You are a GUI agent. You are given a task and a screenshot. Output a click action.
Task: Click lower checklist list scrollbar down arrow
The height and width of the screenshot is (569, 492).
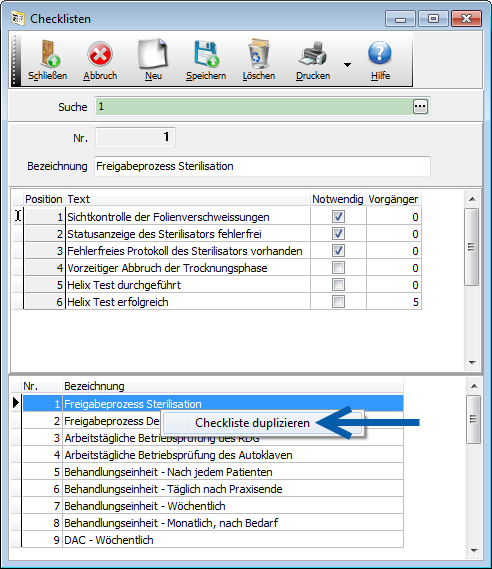point(474,550)
